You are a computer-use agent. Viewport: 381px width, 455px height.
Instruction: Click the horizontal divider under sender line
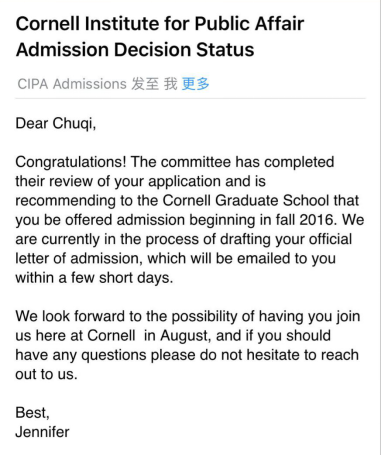pos(190,99)
